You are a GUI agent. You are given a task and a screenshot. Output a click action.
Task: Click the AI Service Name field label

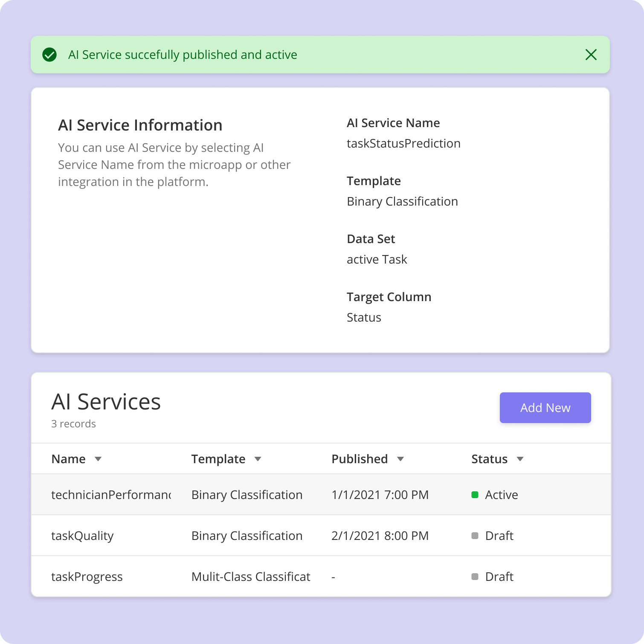pos(393,123)
